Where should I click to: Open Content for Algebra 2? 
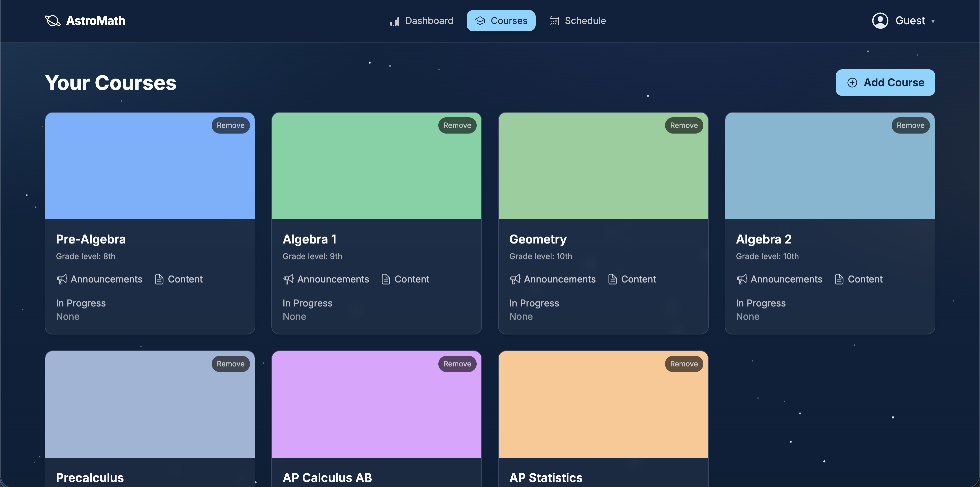(x=859, y=279)
